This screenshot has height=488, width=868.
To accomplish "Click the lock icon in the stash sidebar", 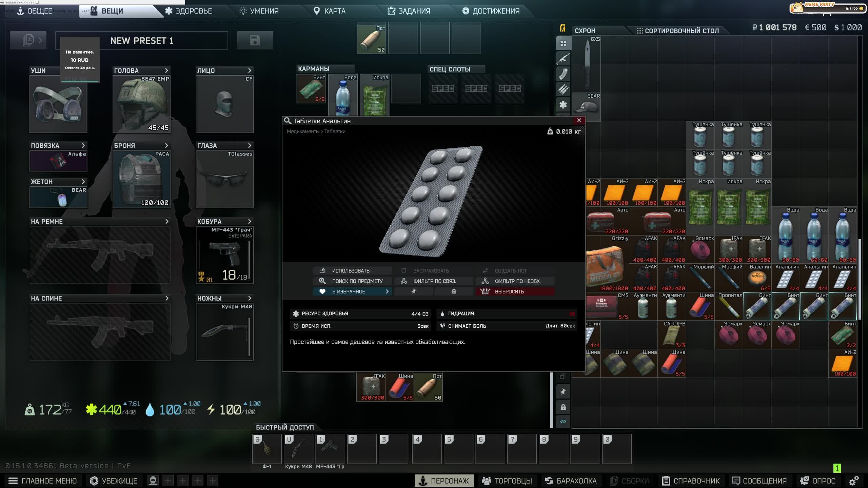I will pyautogui.click(x=563, y=407).
